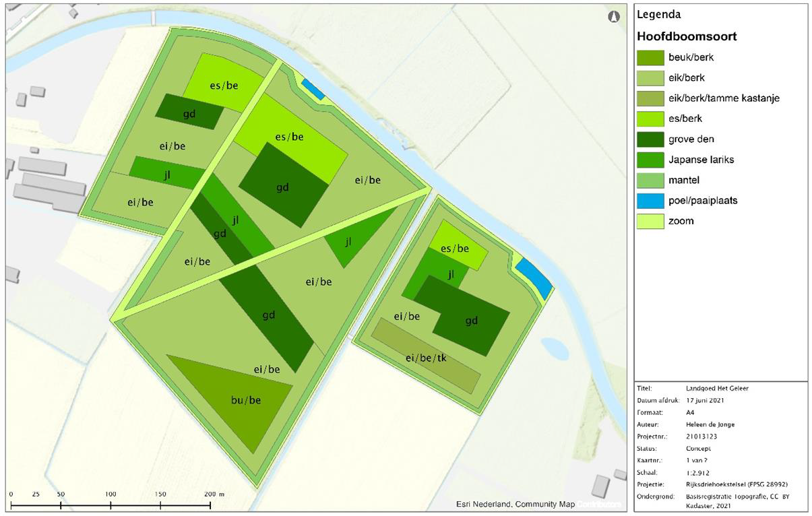Click the 'Legenda' heading
Screen dimensions: 812x516
click(659, 14)
